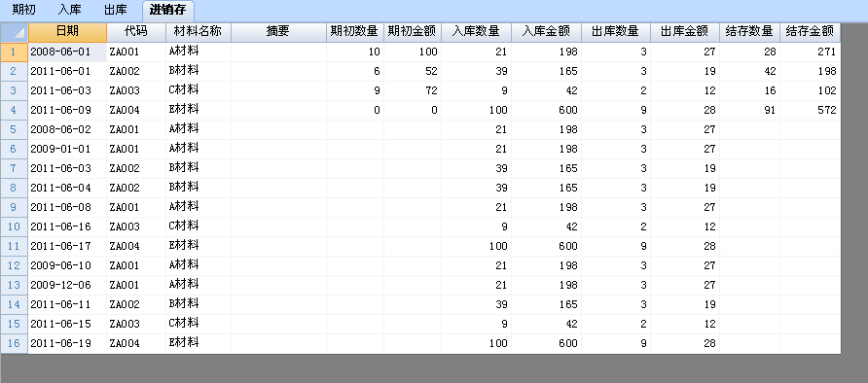Click the 出库金额 column header
This screenshot has height=383, width=868.
click(685, 33)
